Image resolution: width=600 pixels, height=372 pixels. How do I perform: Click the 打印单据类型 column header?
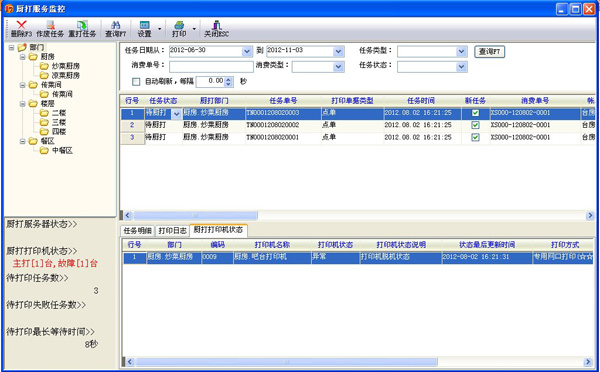click(352, 101)
